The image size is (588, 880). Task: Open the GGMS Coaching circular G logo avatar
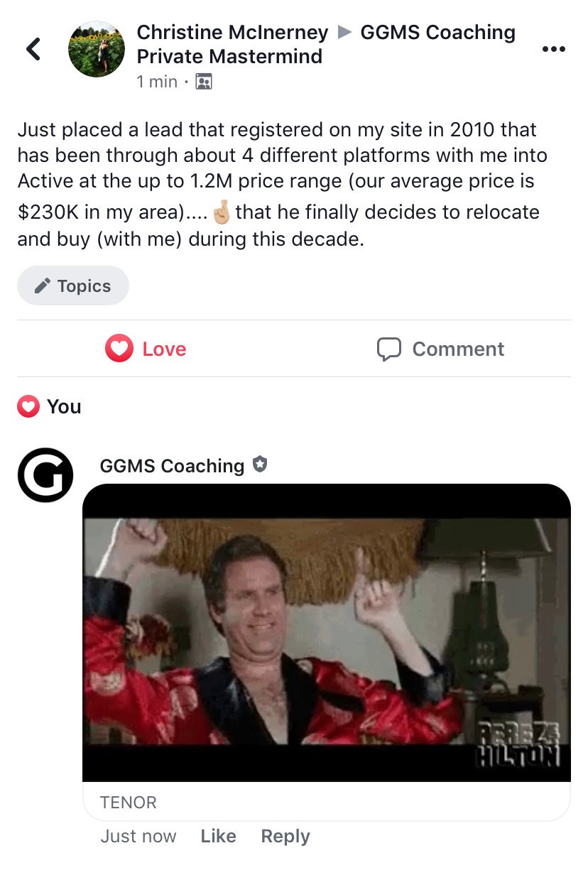pyautogui.click(x=45, y=475)
